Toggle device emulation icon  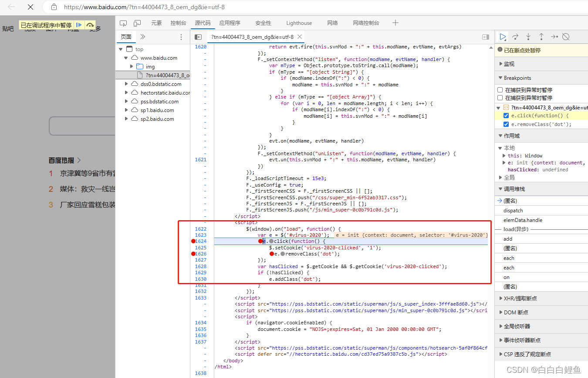137,23
